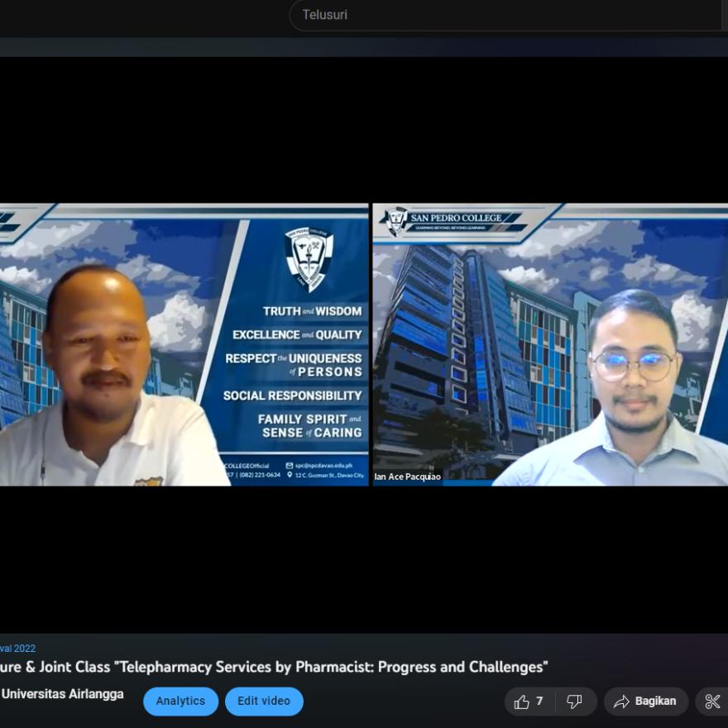Screen dimensions: 728x728
Task: Click the Ian Ace Pacquiao name label
Action: coord(408,477)
